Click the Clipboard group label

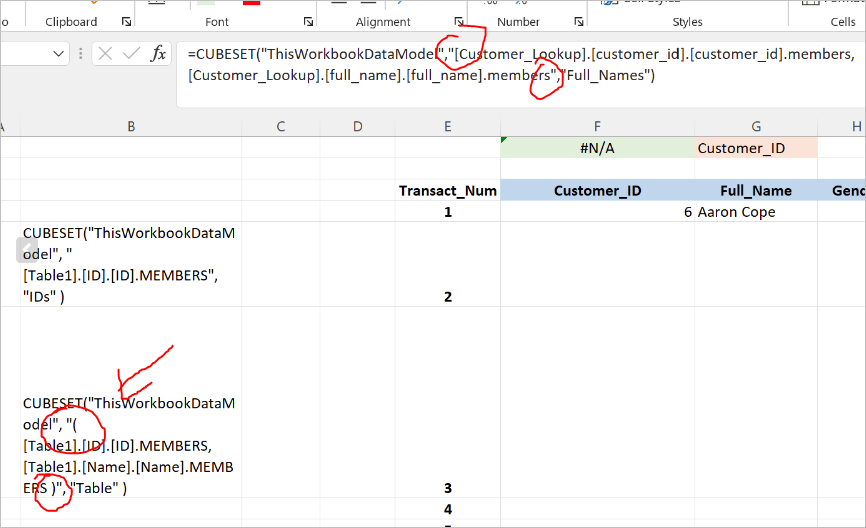click(71, 22)
